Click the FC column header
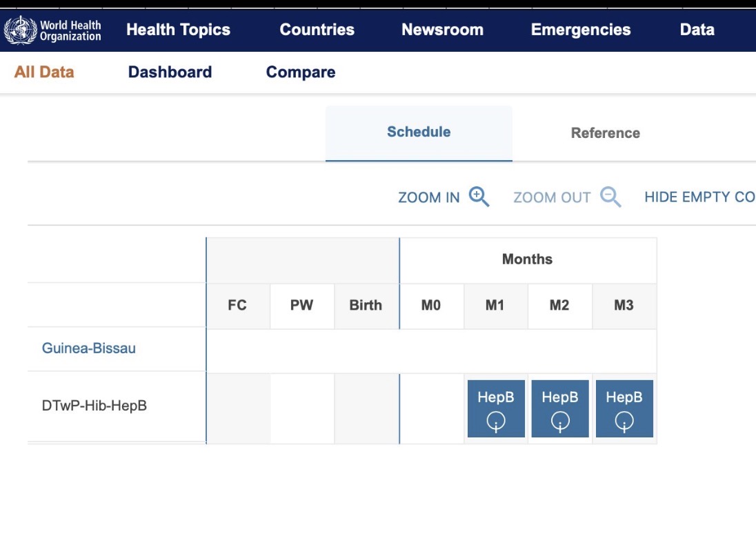 (238, 306)
